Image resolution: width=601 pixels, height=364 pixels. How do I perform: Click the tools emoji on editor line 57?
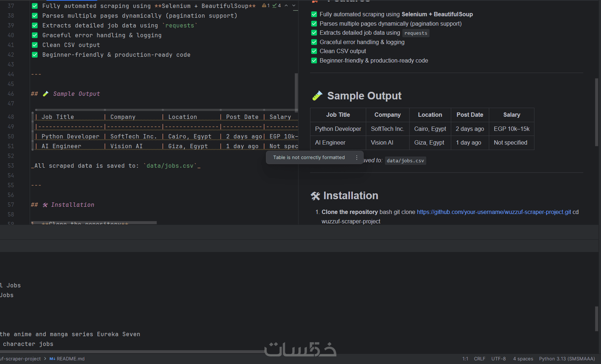[x=45, y=205]
